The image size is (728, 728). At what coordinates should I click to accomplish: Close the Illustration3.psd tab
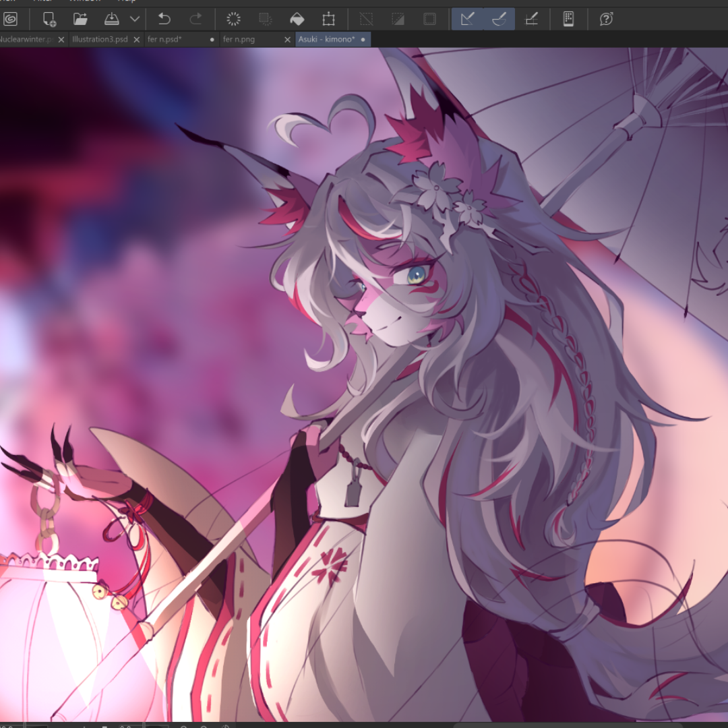tap(136, 40)
